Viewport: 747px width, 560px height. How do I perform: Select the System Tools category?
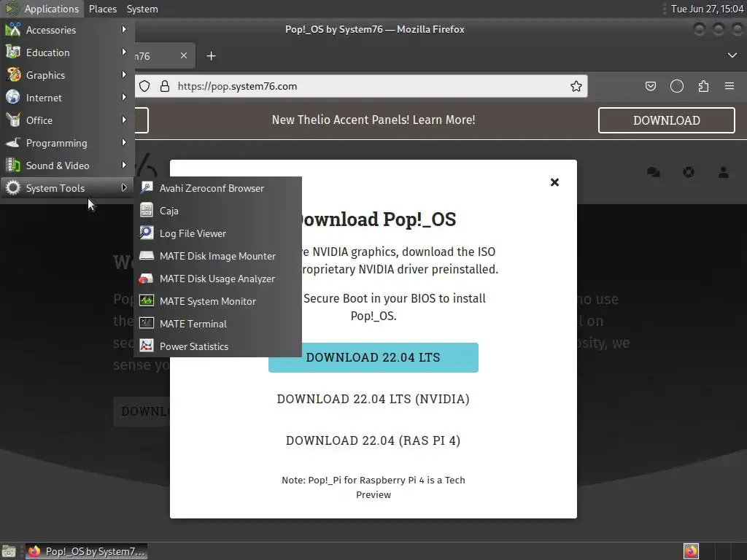[67, 188]
